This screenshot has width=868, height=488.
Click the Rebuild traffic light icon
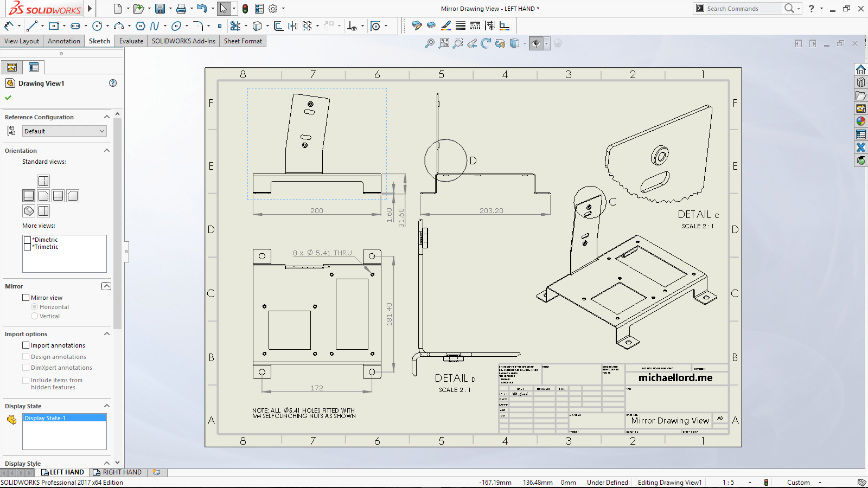point(245,9)
